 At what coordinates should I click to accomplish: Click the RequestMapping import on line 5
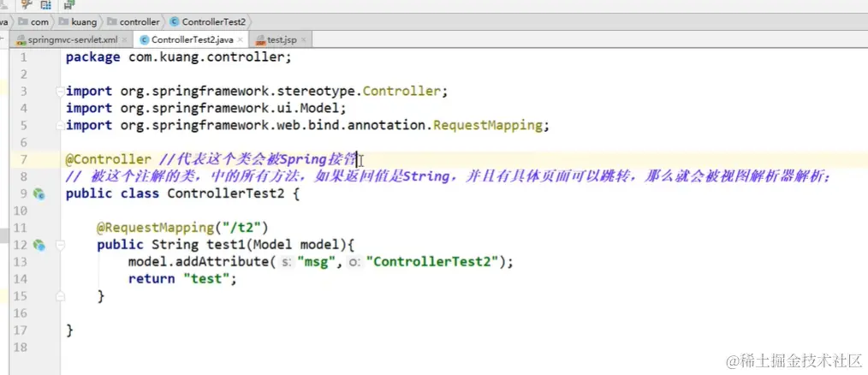tap(307, 126)
